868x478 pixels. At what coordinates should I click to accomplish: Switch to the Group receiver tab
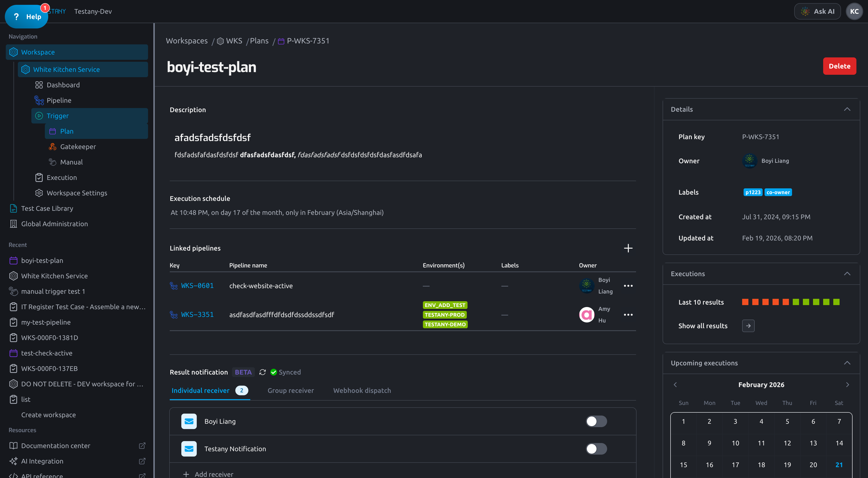[x=291, y=391]
